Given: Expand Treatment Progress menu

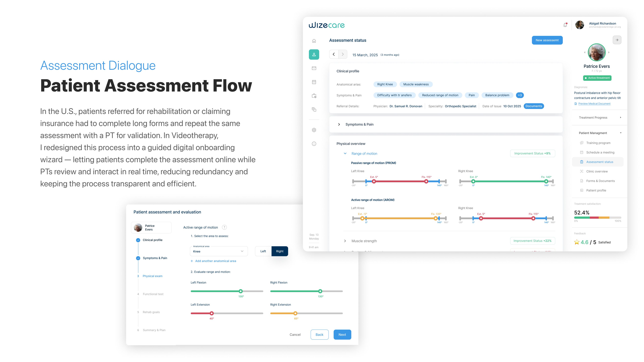Looking at the screenshot, I should tap(600, 117).
